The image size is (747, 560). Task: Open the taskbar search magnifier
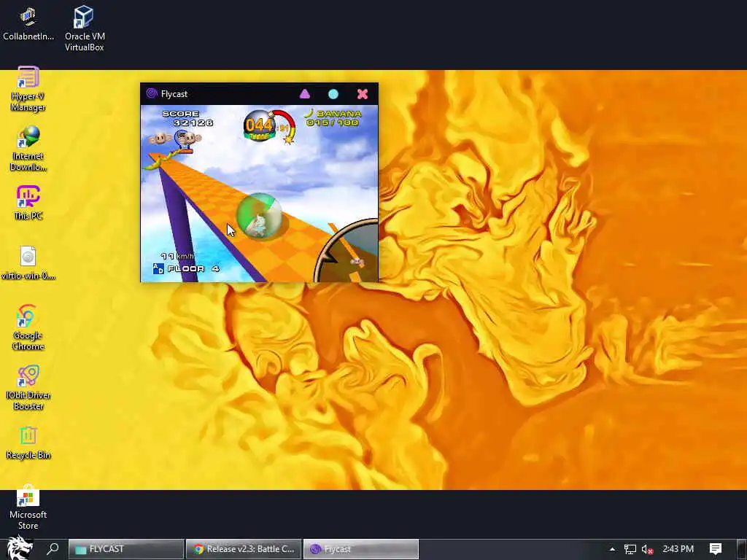coord(53,548)
